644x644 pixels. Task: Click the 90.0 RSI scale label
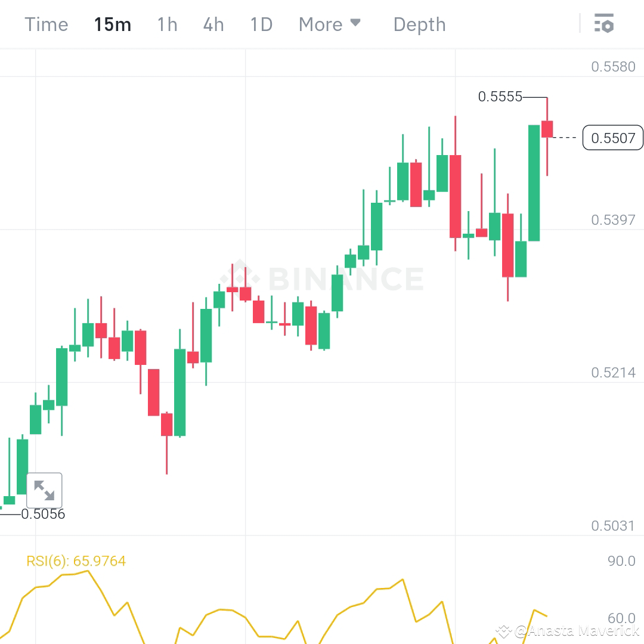click(621, 561)
